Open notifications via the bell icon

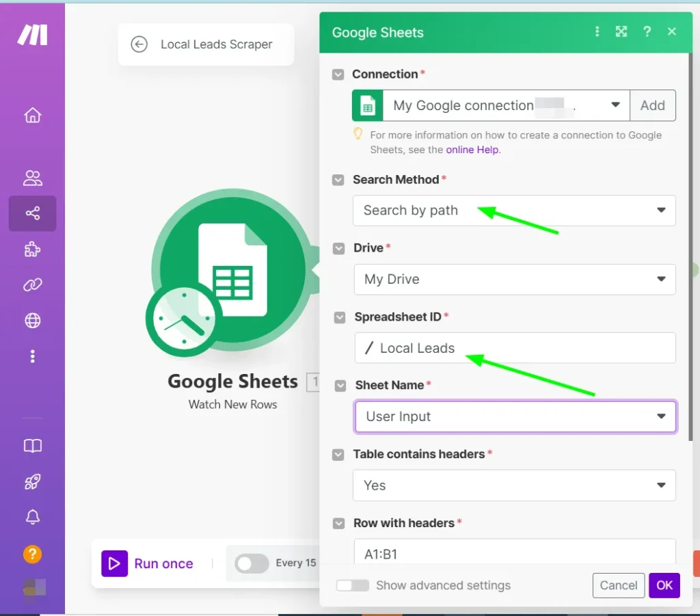click(x=32, y=518)
